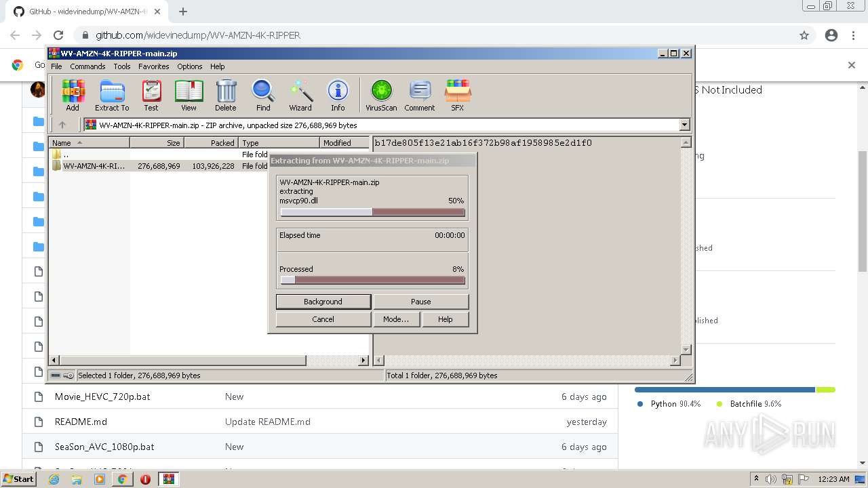Screen dimensions: 868x488
Task: Open the Commands menu
Action: [87, 66]
